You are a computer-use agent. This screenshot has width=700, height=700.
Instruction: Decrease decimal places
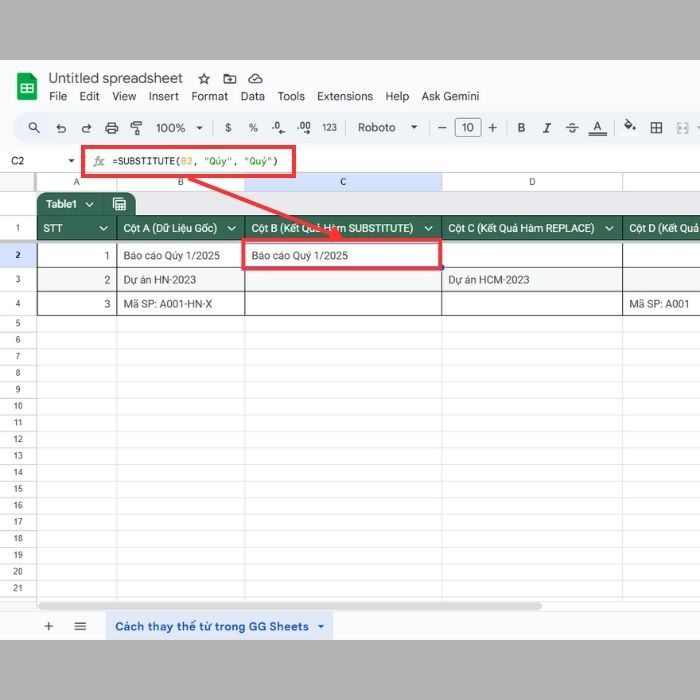[278, 128]
